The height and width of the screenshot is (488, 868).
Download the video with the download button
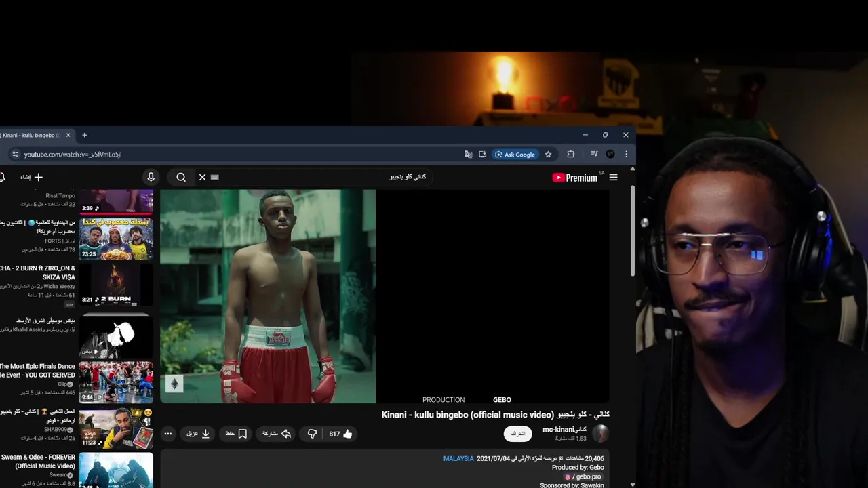(198, 434)
